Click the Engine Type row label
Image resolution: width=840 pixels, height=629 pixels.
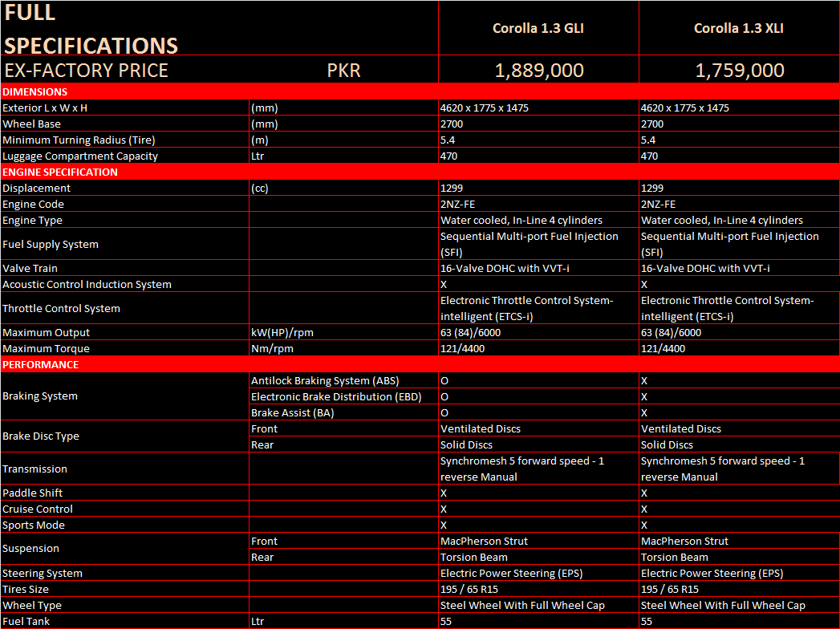click(x=32, y=220)
